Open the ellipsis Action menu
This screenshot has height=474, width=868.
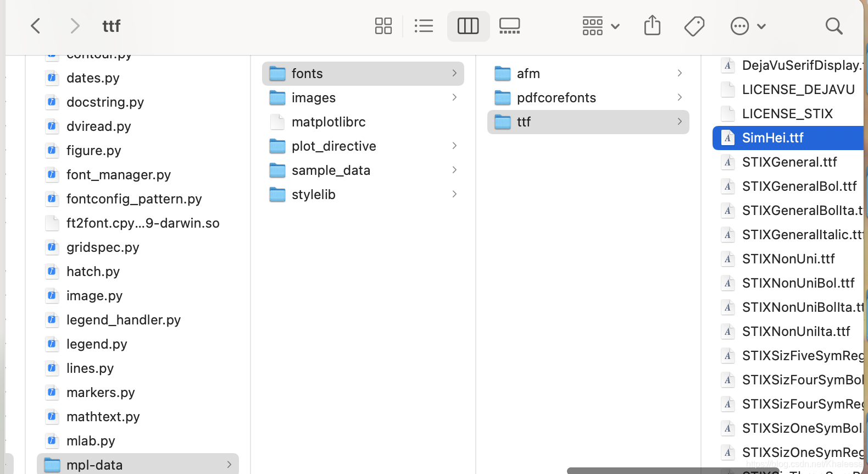tap(748, 26)
